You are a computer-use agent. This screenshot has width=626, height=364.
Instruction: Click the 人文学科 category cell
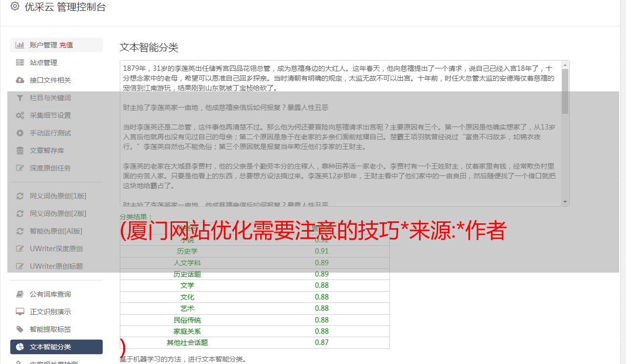(187, 263)
